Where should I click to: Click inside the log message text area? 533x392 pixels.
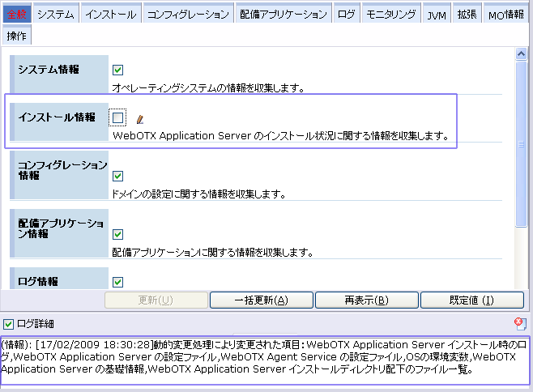point(266,360)
